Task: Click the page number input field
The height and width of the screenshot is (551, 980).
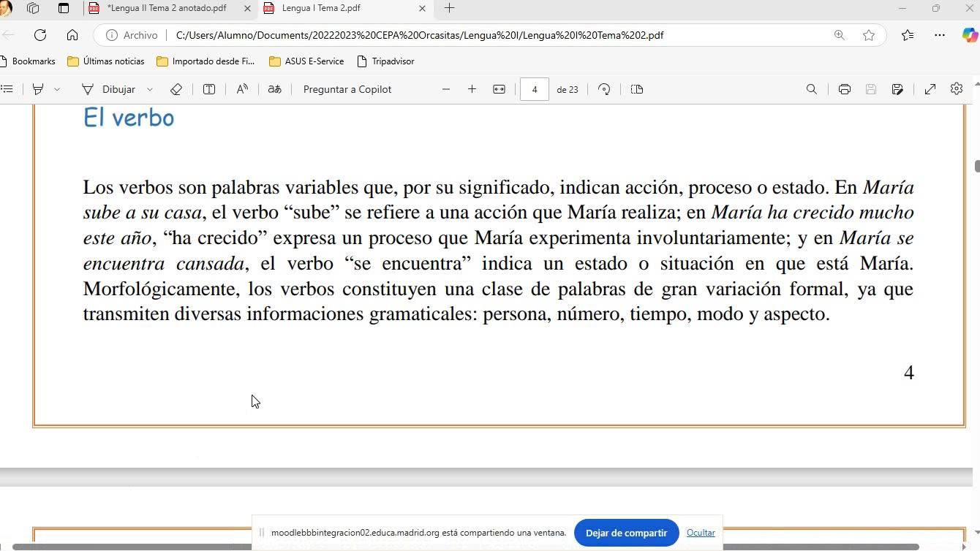Action: coord(535,89)
